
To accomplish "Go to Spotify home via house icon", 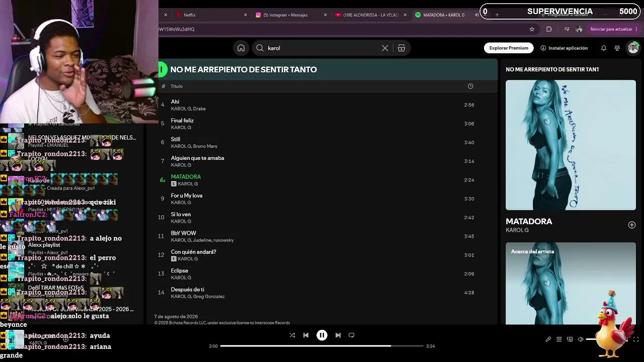I will click(x=241, y=48).
